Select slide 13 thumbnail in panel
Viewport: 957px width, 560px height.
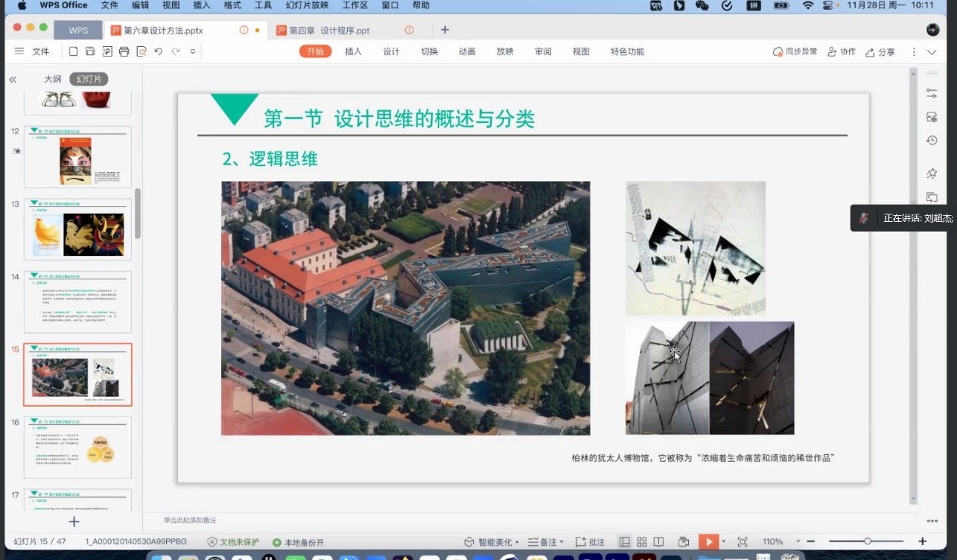tap(78, 229)
